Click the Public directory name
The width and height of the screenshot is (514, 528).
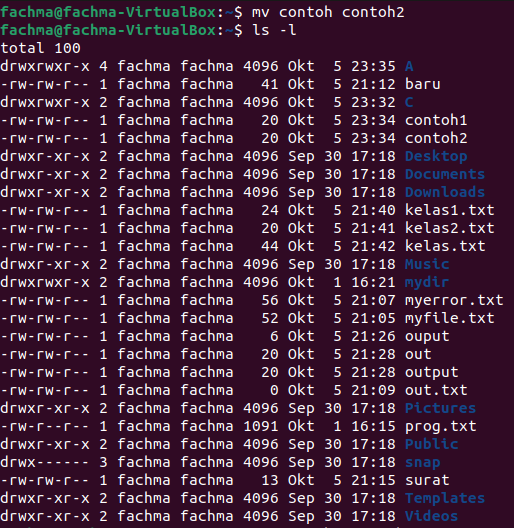coord(431,444)
